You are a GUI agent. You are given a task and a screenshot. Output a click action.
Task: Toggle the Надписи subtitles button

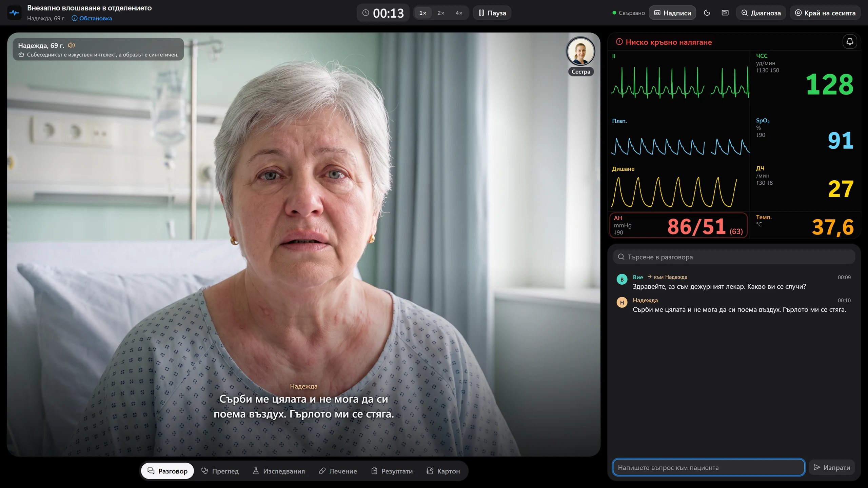pos(672,13)
